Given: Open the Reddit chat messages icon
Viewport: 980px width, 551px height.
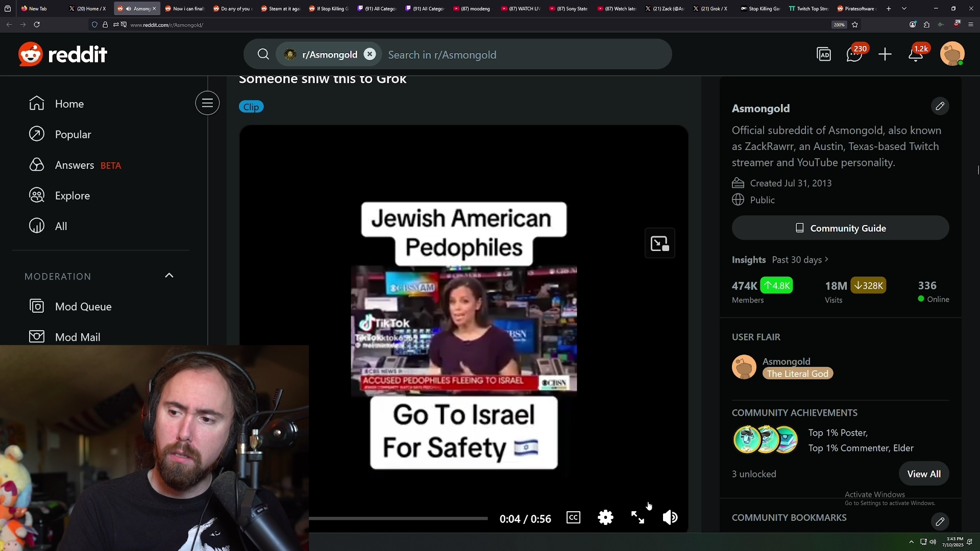Looking at the screenshot, I should [x=854, y=55].
